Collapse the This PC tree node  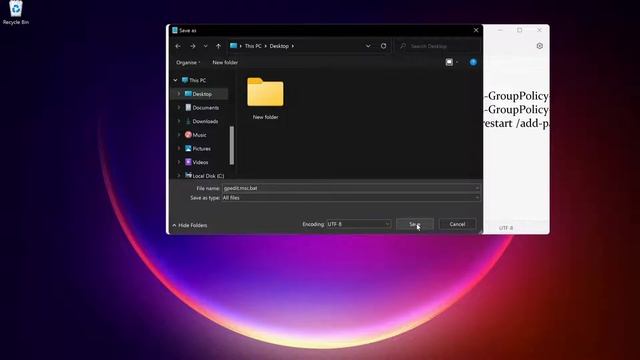click(x=176, y=80)
